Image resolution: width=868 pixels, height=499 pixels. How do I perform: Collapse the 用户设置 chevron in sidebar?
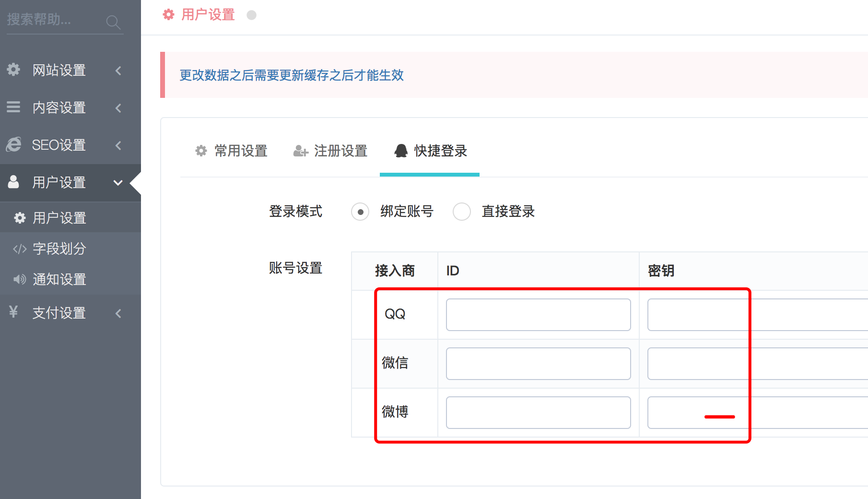[x=118, y=183]
